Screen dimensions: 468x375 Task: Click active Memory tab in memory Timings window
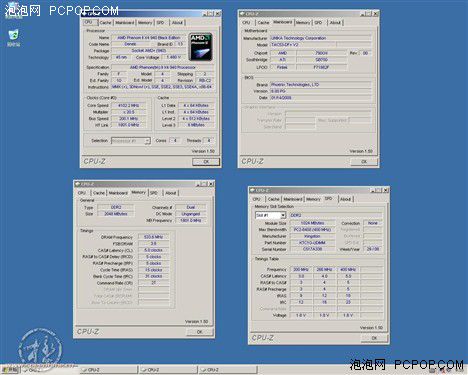(x=138, y=192)
